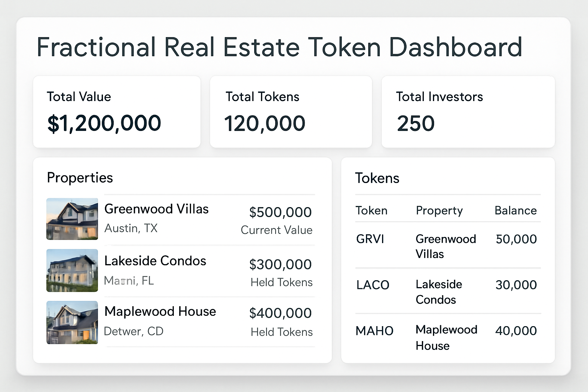
Task: Select the Total Value summary card
Action: (117, 112)
